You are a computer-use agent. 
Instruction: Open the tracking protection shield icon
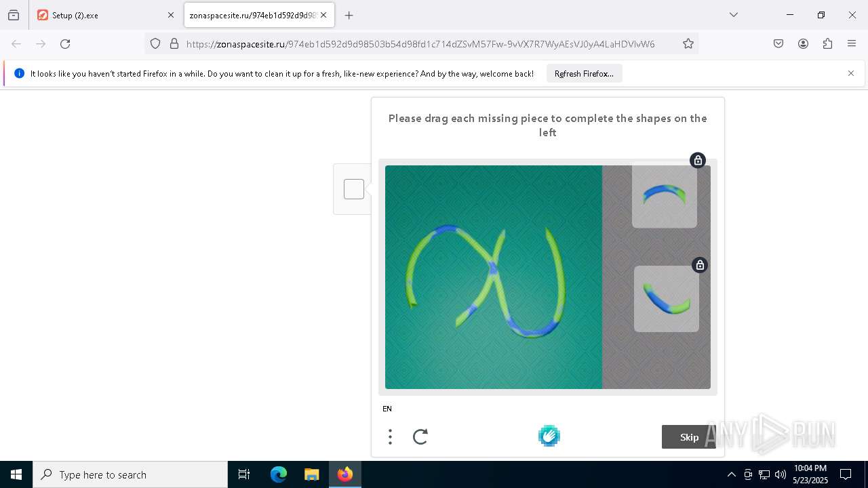click(x=155, y=44)
